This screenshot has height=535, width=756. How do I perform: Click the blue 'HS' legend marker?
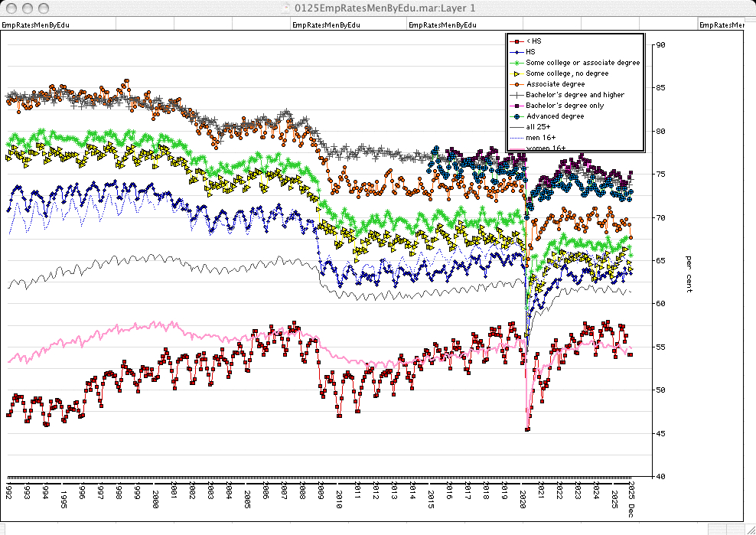point(517,51)
